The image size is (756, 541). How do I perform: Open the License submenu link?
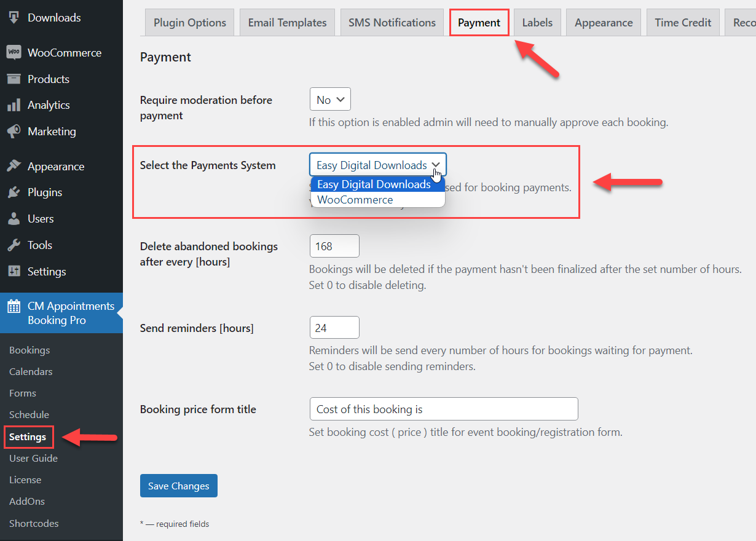point(25,480)
